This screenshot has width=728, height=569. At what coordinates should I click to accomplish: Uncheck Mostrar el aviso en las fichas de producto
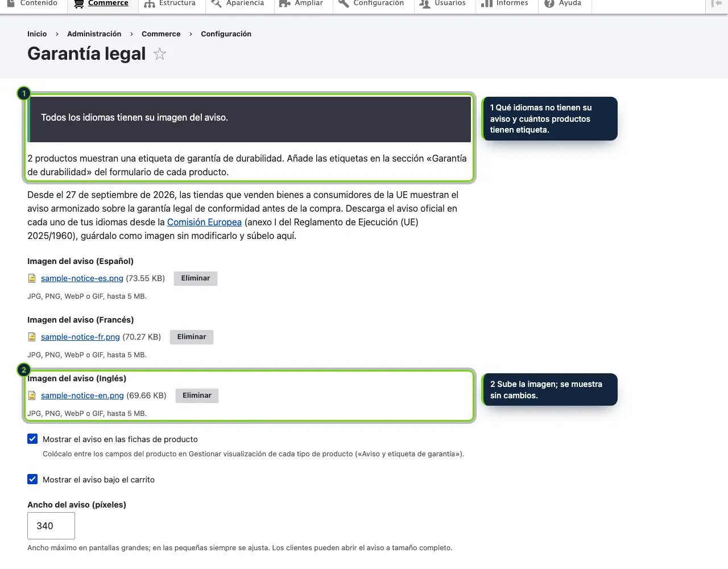coord(32,439)
